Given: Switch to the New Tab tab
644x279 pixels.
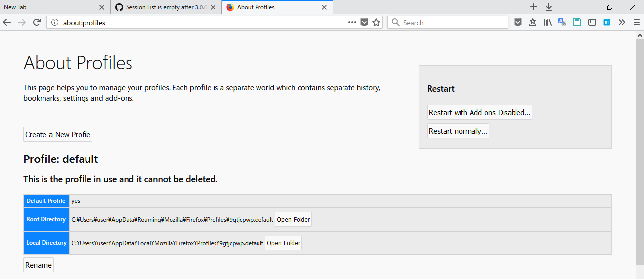Looking at the screenshot, I should (54, 7).
